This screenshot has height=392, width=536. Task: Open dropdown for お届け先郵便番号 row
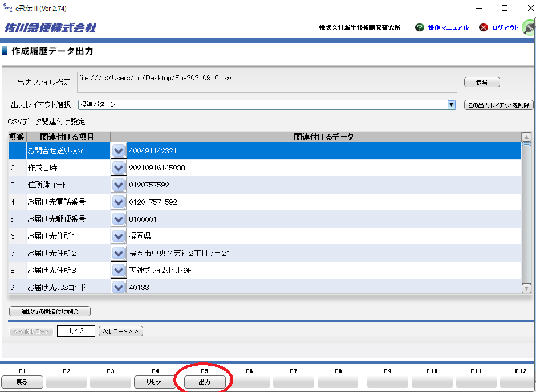(119, 219)
